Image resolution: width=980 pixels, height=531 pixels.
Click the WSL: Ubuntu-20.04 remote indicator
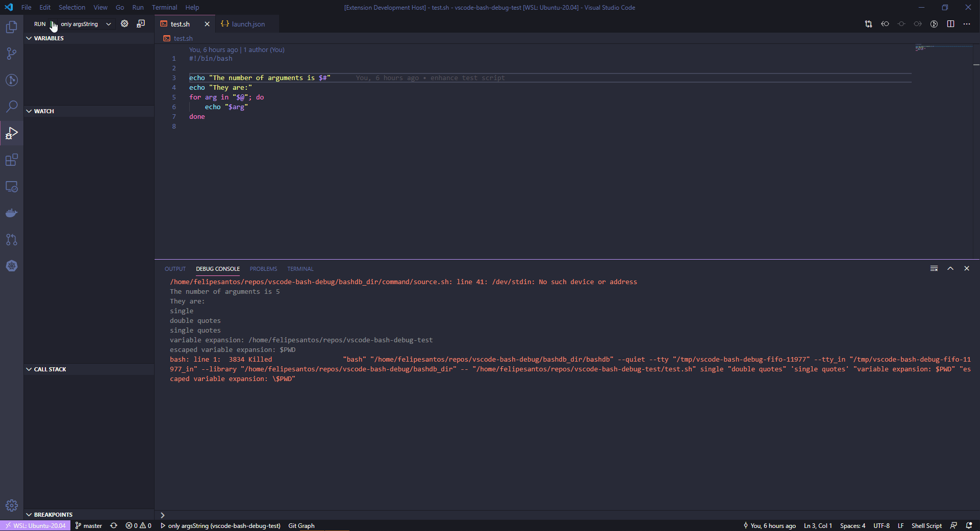[35, 525]
